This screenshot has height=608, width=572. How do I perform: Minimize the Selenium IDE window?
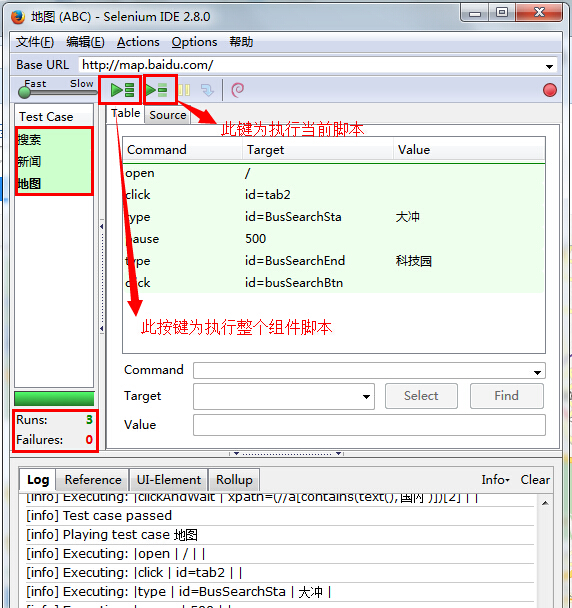[x=475, y=13]
